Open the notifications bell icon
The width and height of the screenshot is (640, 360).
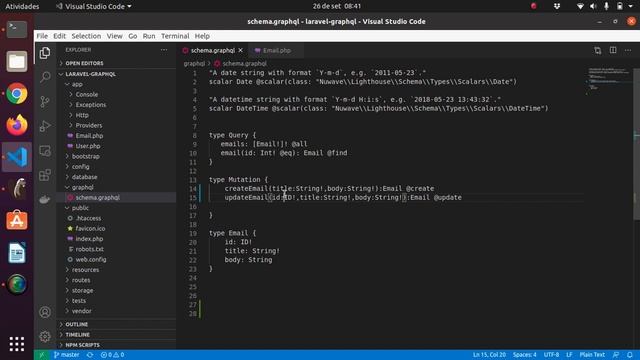point(630,355)
